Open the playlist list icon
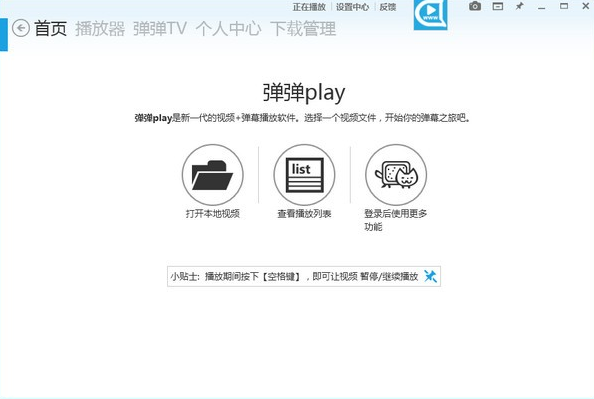Viewport: 594px width, 399px height. tap(304, 175)
